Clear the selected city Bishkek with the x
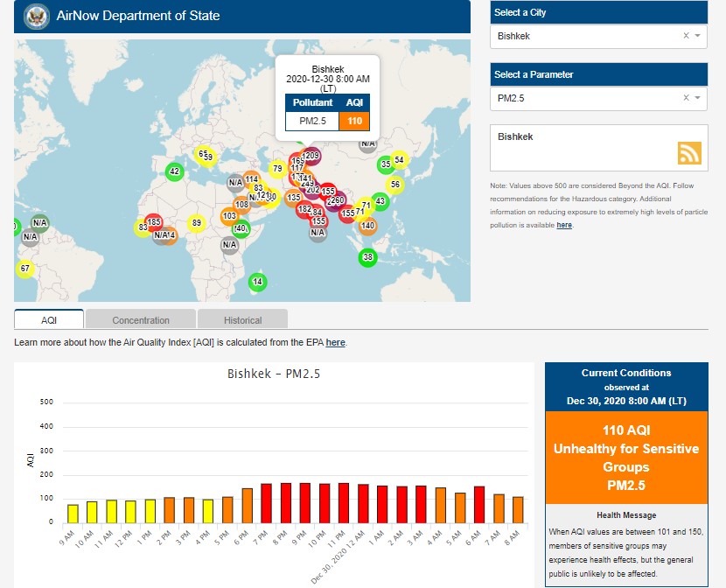 [686, 36]
